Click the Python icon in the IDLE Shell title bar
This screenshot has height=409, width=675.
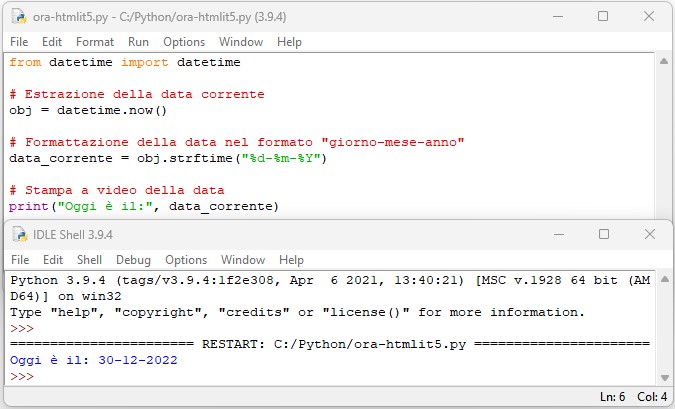tap(19, 234)
